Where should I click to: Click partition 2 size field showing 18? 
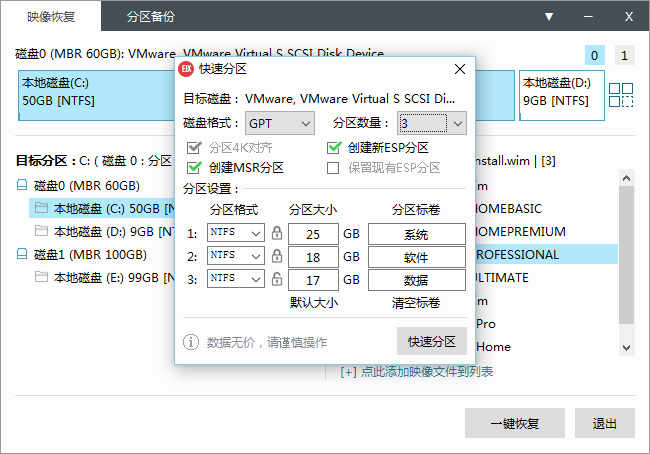point(313,257)
